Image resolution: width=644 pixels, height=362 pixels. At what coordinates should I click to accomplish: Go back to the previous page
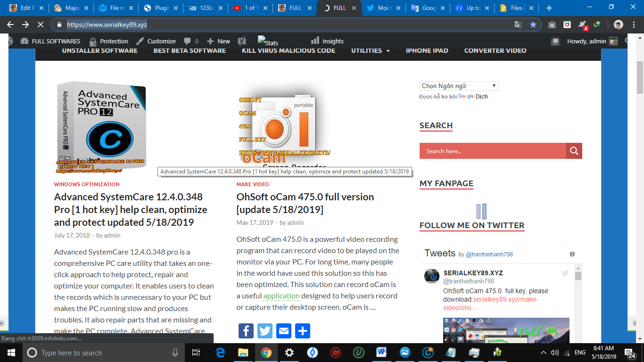10,25
